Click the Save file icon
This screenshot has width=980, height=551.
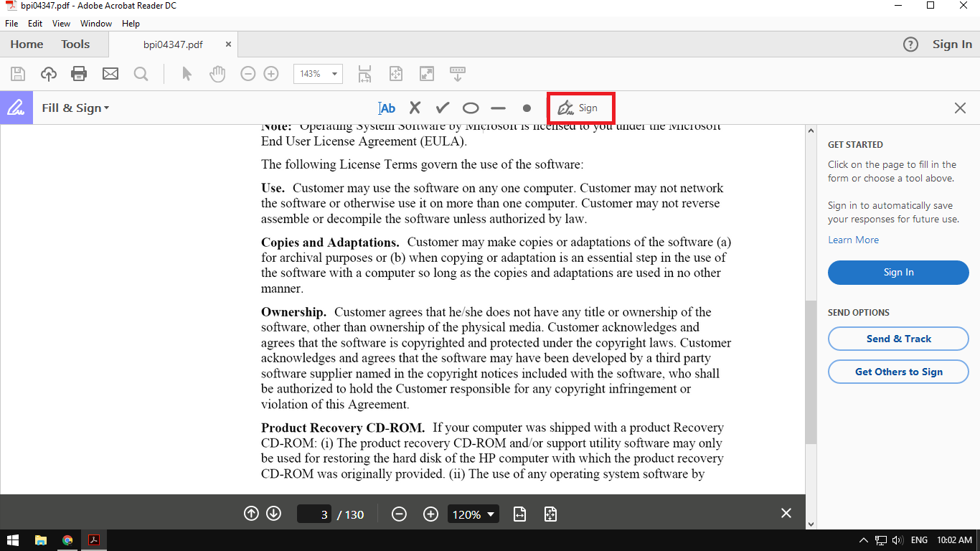point(18,73)
